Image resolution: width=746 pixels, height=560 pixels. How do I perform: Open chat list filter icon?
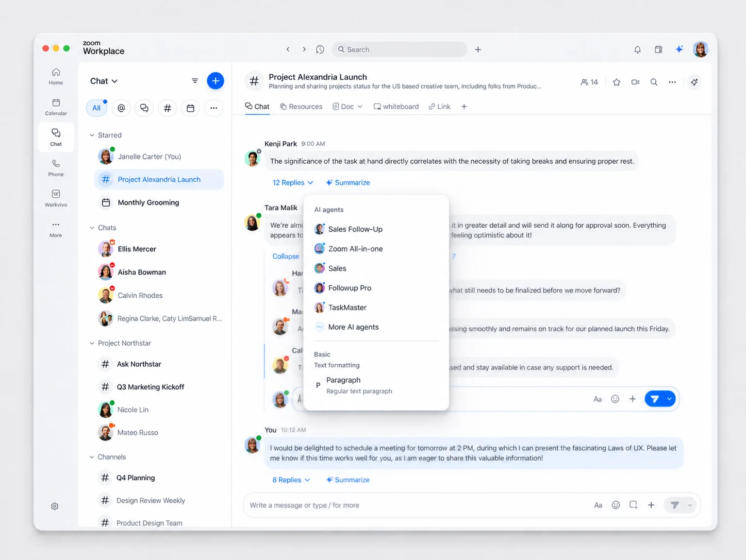coord(195,81)
